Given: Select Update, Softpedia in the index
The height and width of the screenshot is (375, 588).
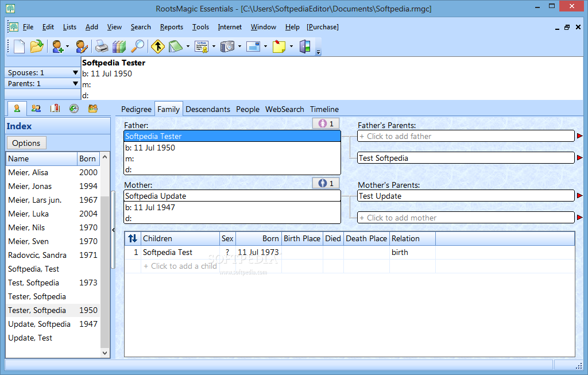Looking at the screenshot, I should tap(53, 324).
